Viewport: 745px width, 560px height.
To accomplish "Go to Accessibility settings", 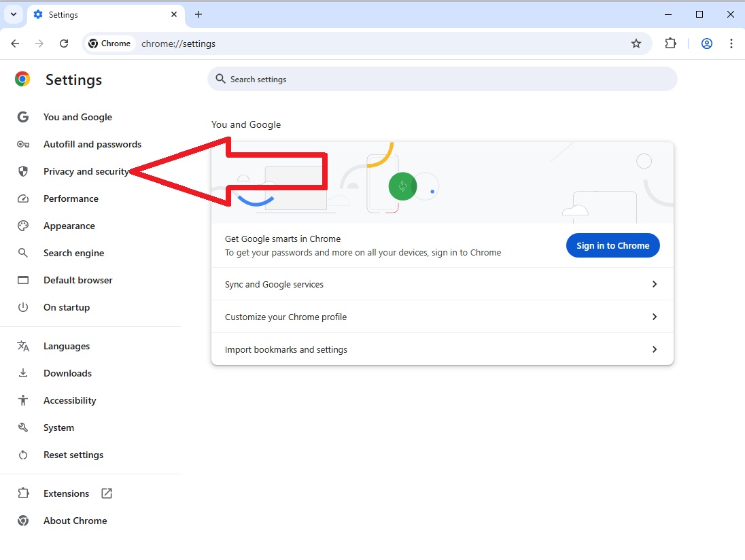I will pos(70,400).
